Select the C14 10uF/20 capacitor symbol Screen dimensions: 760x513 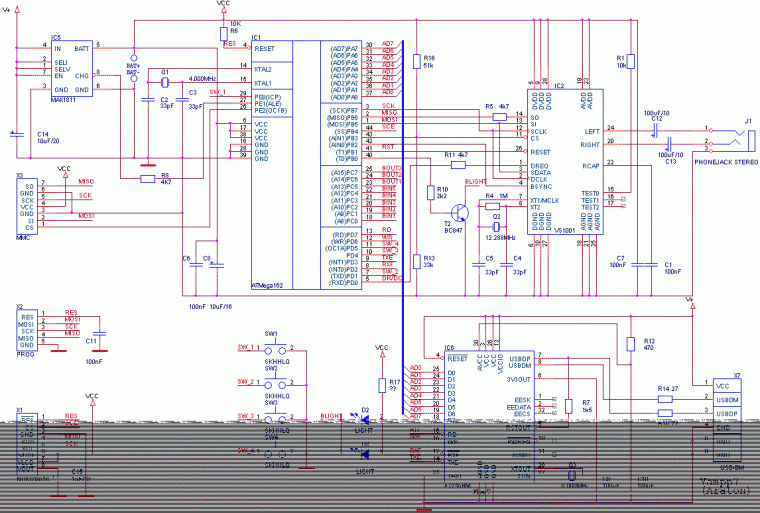click(17, 134)
